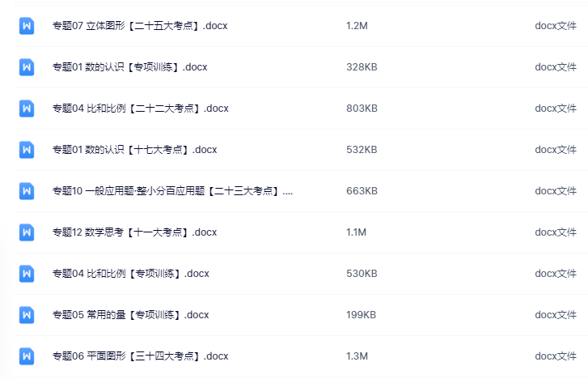588x379 pixels.
Task: Open file 专题01 数的认识【专项训练】.docx
Action: click(x=129, y=67)
